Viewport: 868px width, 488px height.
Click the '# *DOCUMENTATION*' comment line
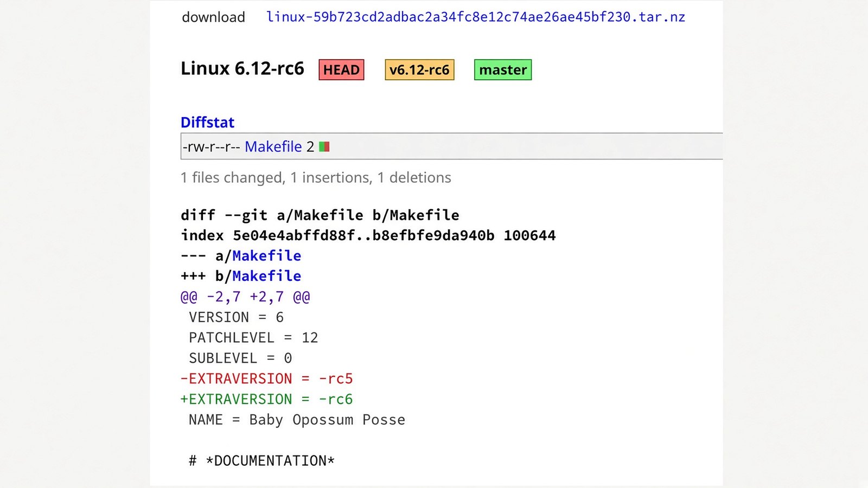point(261,461)
